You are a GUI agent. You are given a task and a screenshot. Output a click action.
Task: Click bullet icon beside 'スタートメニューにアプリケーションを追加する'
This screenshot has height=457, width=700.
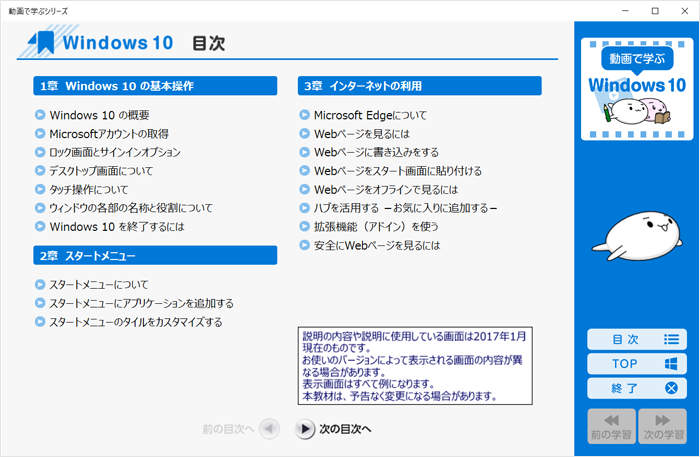[x=40, y=303]
